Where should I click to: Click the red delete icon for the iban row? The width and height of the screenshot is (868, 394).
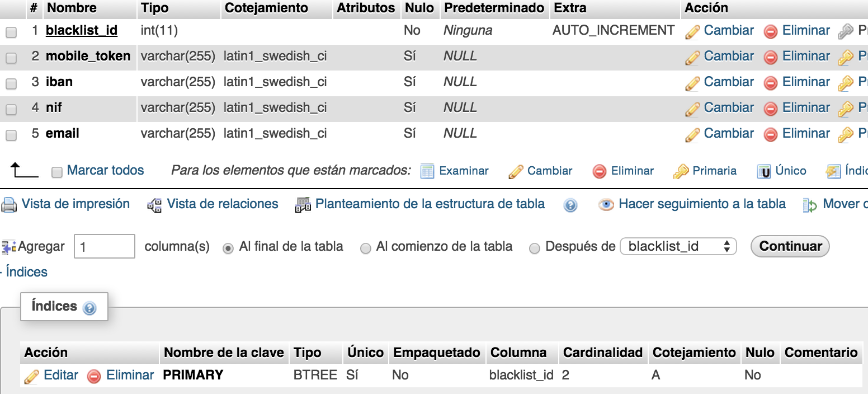[x=771, y=83]
